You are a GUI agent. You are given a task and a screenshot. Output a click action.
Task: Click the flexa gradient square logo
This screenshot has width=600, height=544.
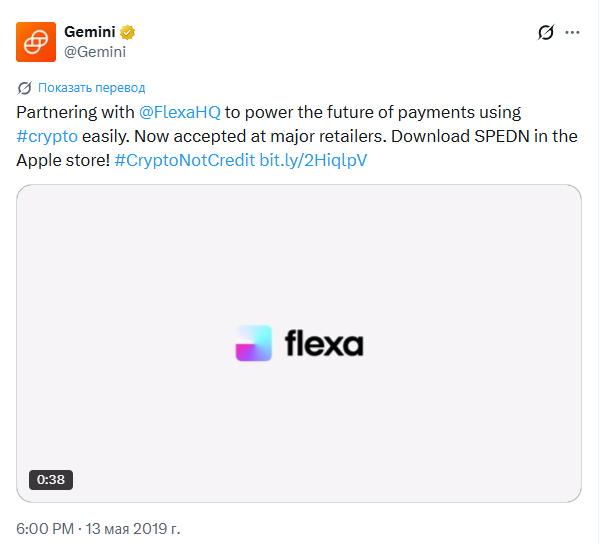coord(254,343)
